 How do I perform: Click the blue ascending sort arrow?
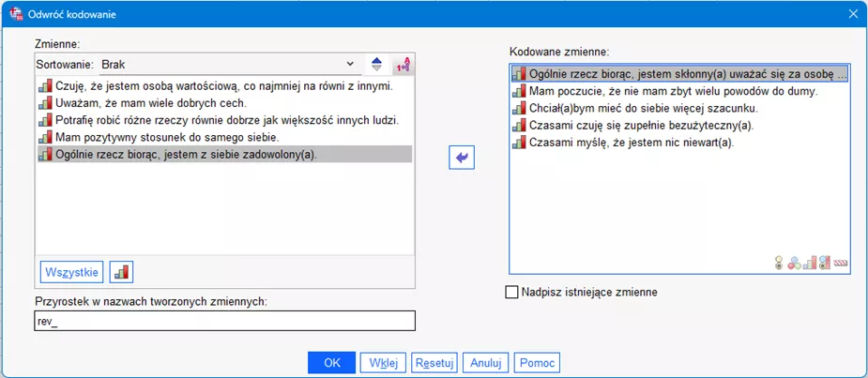coord(377,61)
